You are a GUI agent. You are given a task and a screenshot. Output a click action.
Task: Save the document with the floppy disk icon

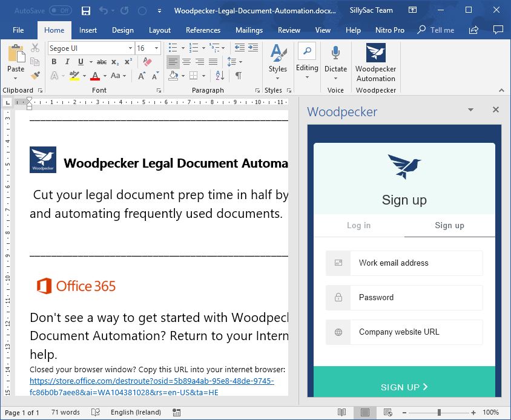click(x=86, y=11)
